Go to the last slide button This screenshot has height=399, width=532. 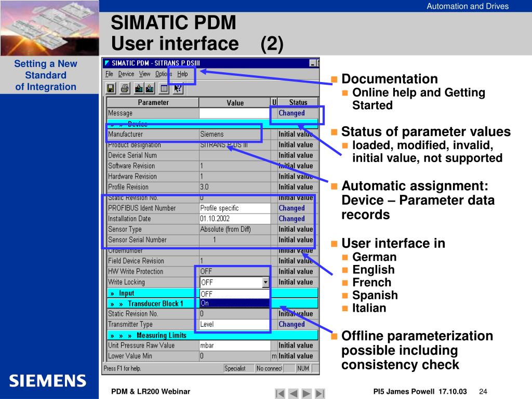[320, 393]
